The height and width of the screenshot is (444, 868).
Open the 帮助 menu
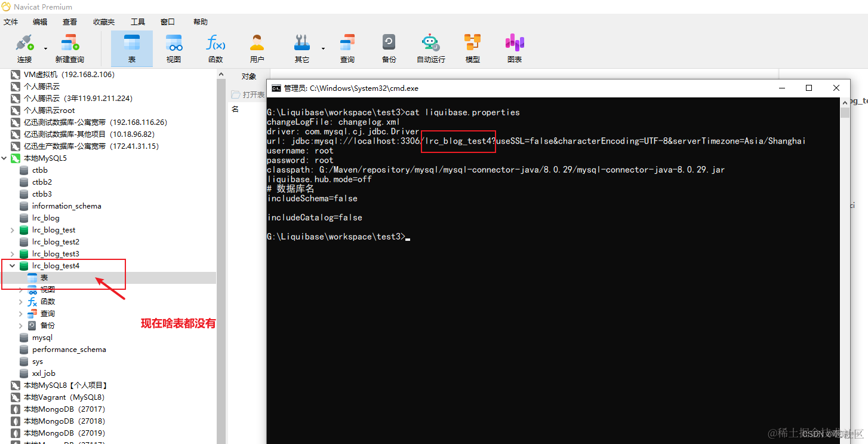click(x=201, y=22)
